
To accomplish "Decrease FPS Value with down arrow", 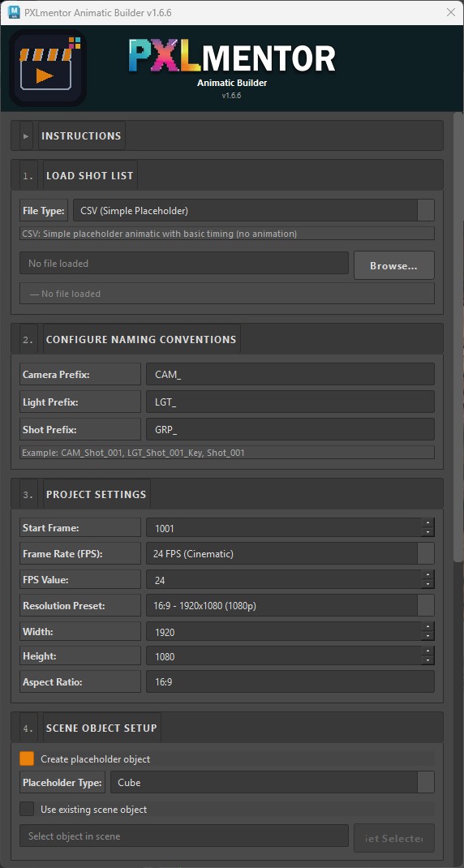I will [x=427, y=585].
